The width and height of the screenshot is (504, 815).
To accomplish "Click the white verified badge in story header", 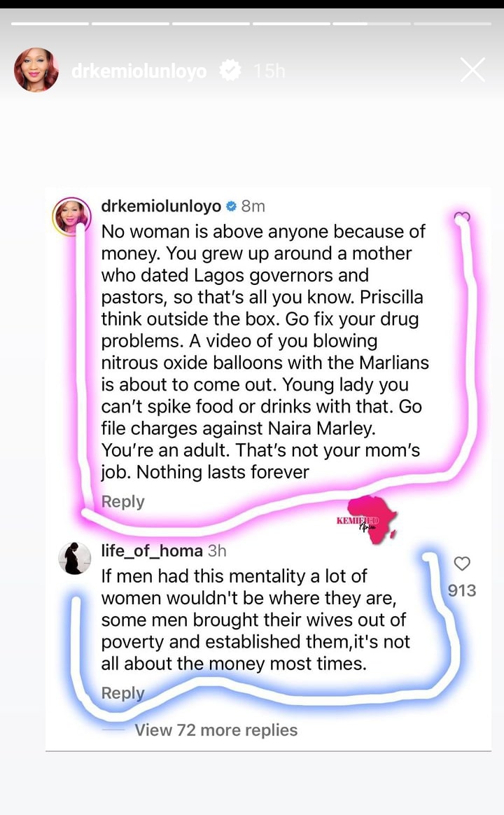I will [230, 71].
